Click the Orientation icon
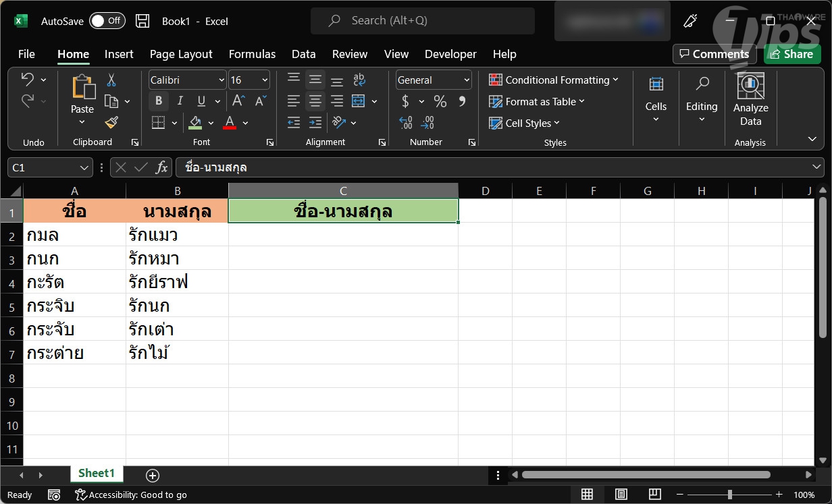This screenshot has height=504, width=832. tap(339, 123)
